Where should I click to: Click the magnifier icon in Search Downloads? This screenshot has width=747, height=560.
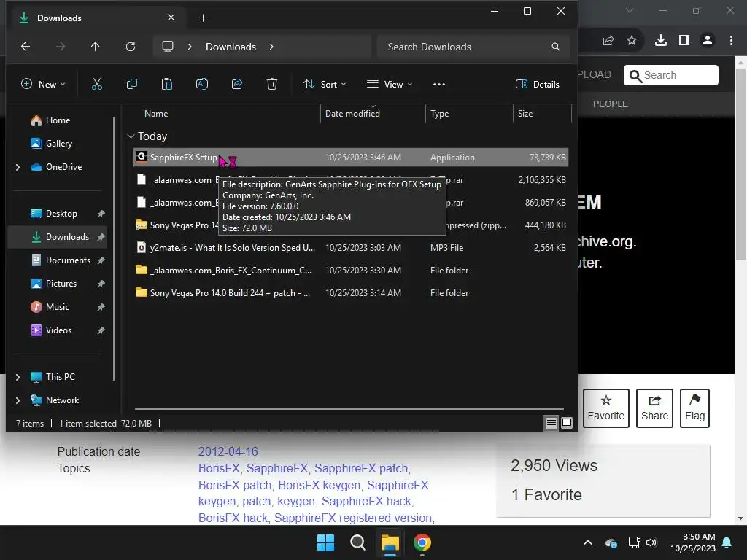555,47
